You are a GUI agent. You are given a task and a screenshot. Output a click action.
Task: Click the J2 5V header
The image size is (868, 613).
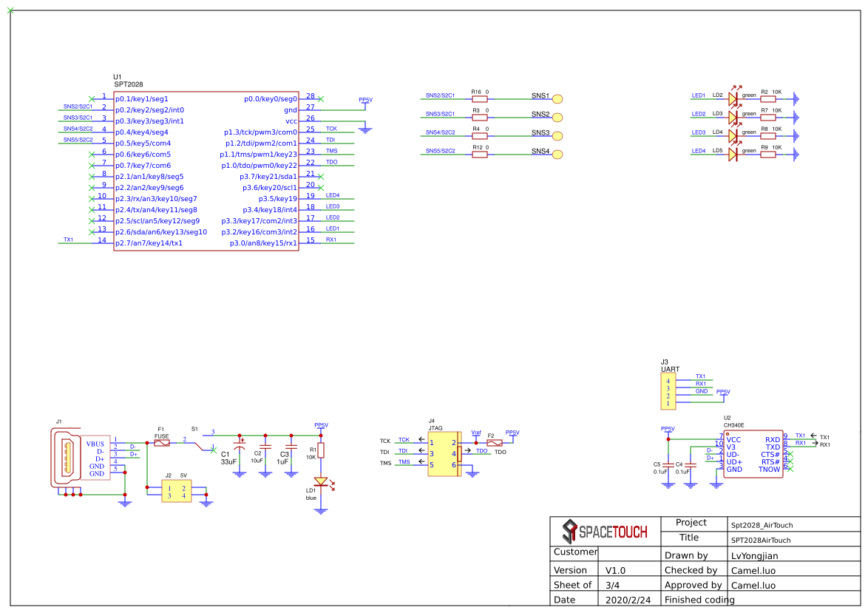[x=177, y=491]
